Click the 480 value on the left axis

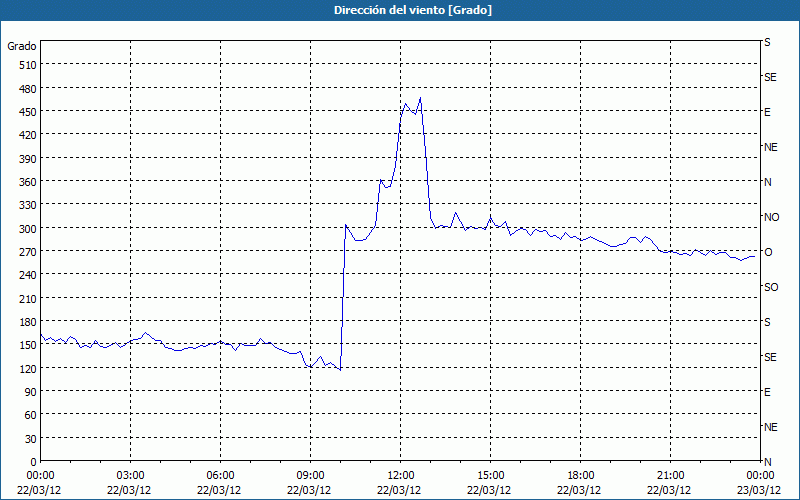[x=28, y=89]
